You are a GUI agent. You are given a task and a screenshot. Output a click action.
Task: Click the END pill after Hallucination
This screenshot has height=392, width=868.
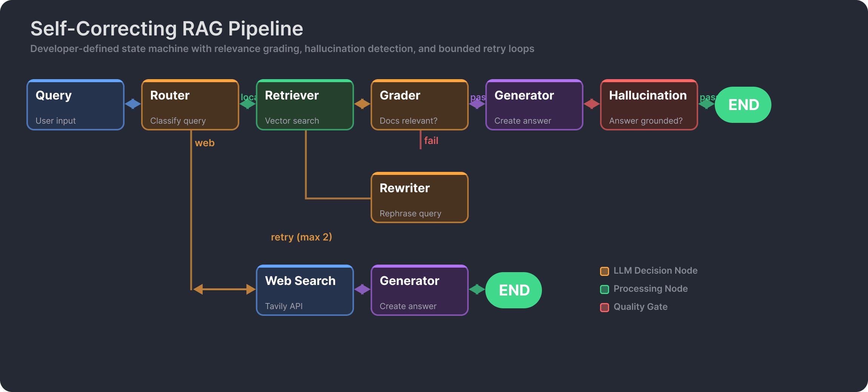743,105
